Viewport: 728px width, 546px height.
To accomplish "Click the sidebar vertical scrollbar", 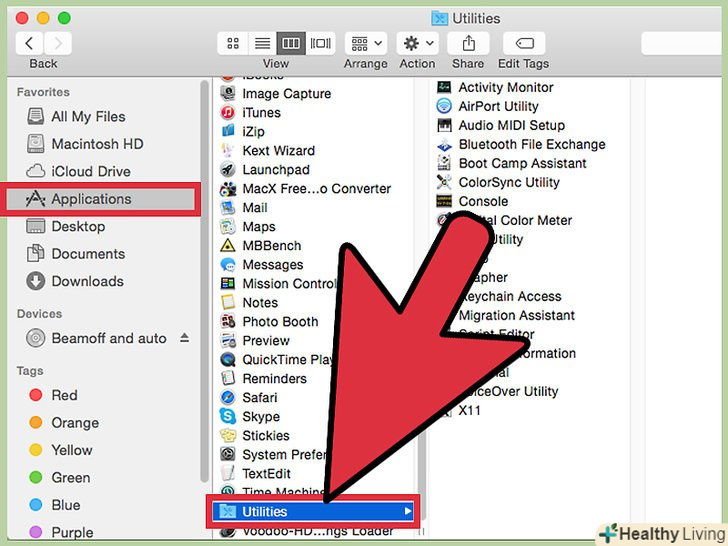I will point(204,281).
